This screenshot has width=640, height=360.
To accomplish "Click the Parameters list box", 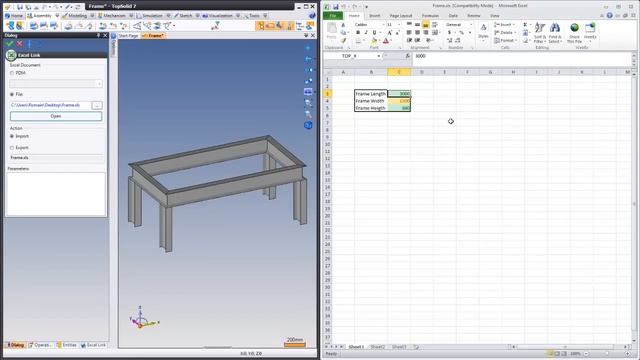I will coord(56,194).
